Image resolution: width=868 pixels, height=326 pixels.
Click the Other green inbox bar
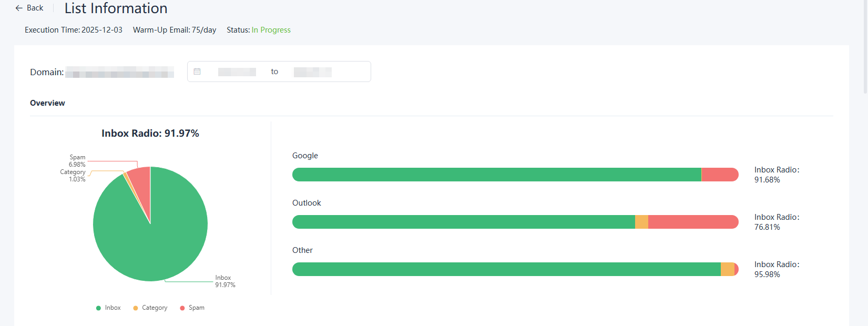[506, 269]
